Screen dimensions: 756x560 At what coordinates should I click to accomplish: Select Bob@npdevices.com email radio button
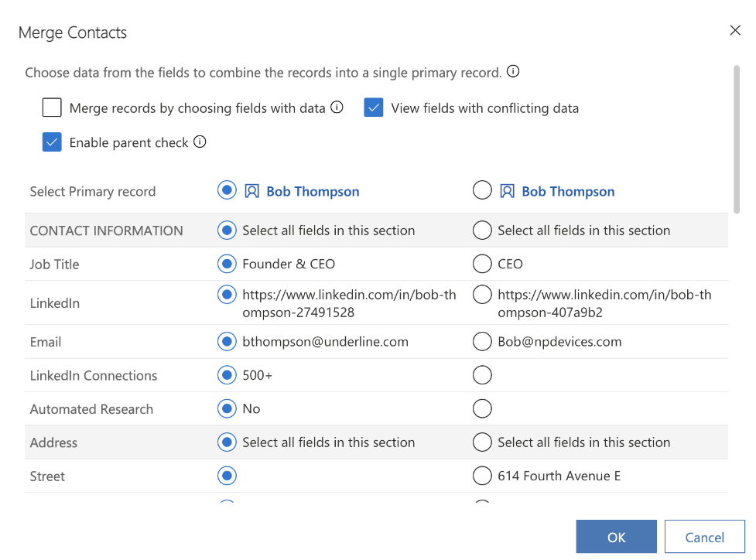pos(482,341)
